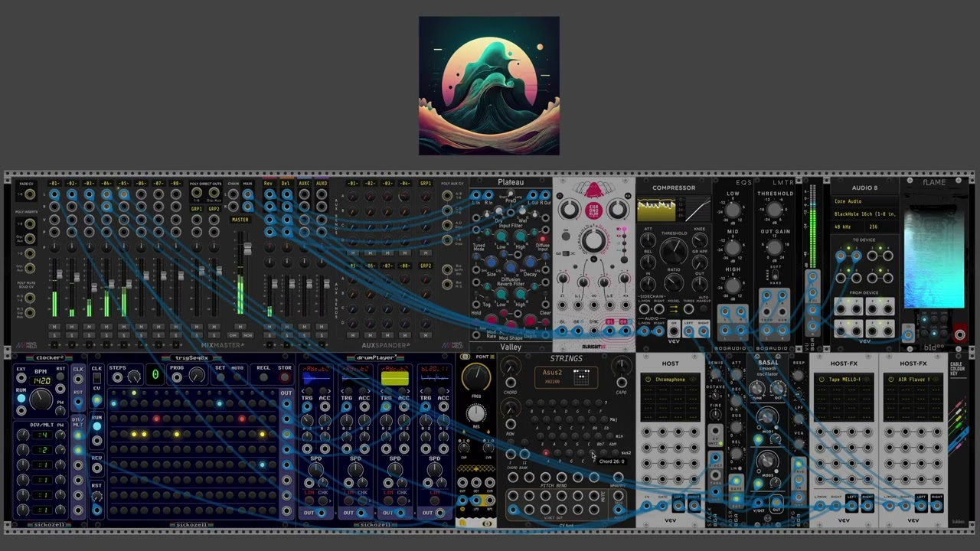Click the trigSeq8x PROG knob

click(197, 376)
